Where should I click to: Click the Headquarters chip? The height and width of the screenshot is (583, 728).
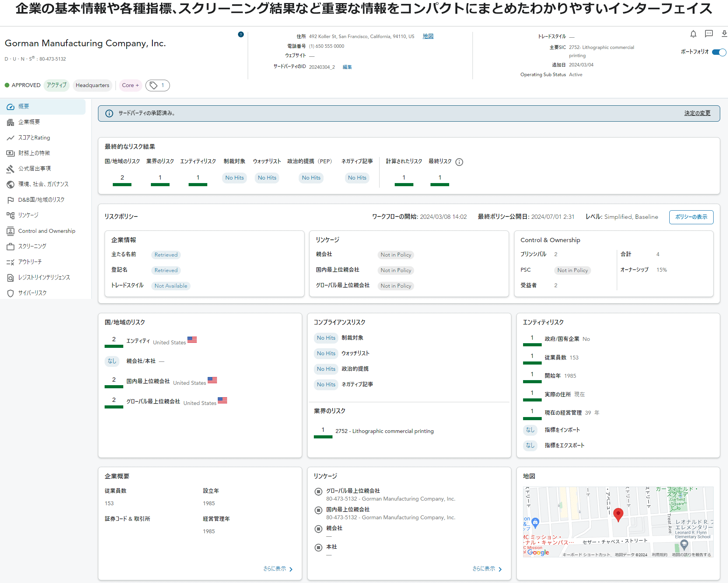(x=93, y=86)
